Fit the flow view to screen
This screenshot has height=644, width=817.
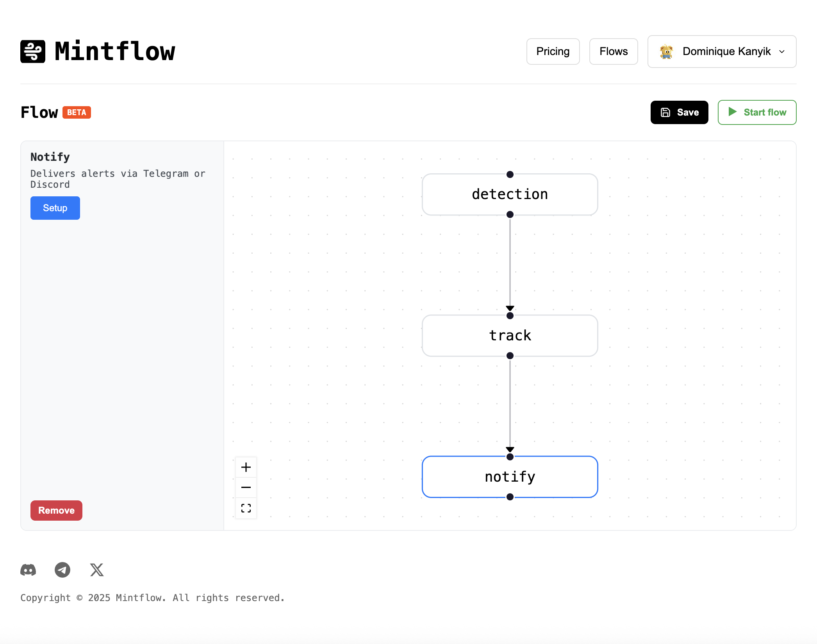[246, 508]
